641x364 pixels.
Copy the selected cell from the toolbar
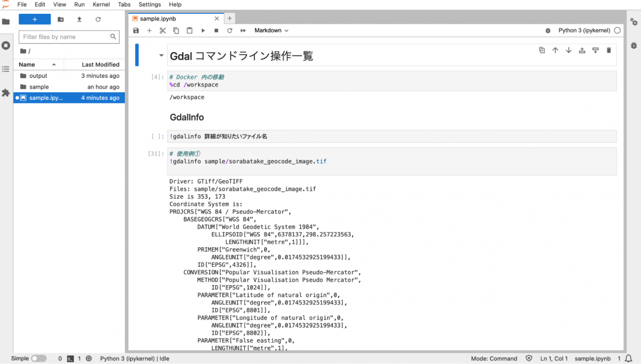click(176, 31)
